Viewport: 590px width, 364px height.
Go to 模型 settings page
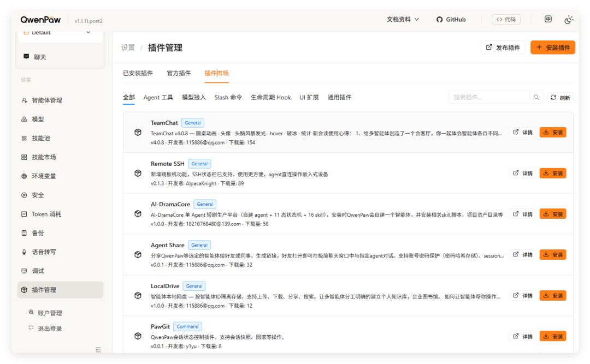tap(60, 119)
